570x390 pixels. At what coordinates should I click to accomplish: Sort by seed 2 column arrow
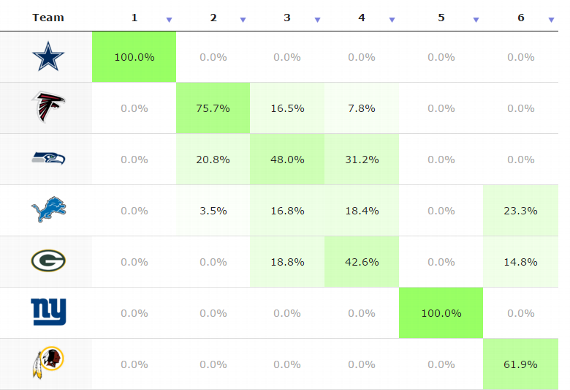pos(243,20)
